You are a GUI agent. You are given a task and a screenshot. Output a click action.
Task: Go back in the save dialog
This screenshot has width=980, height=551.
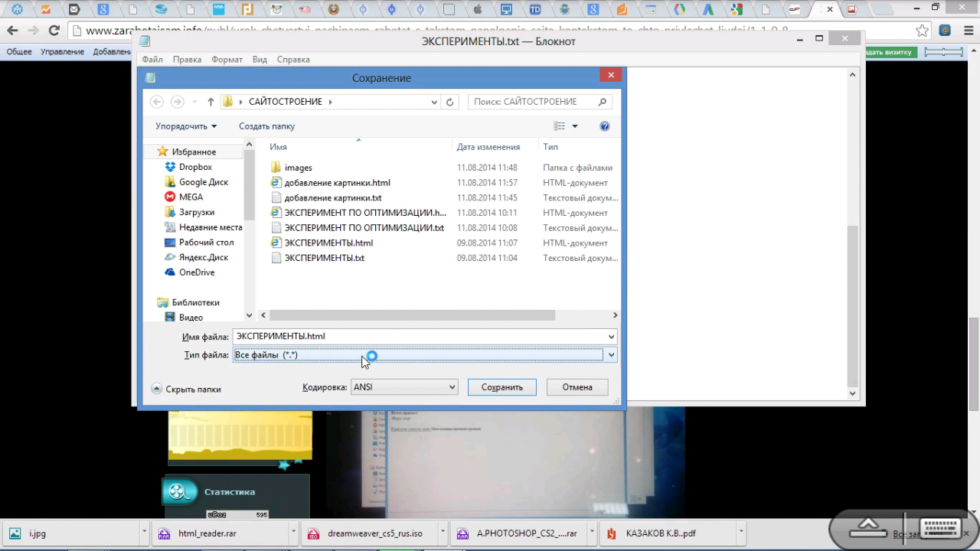157,102
